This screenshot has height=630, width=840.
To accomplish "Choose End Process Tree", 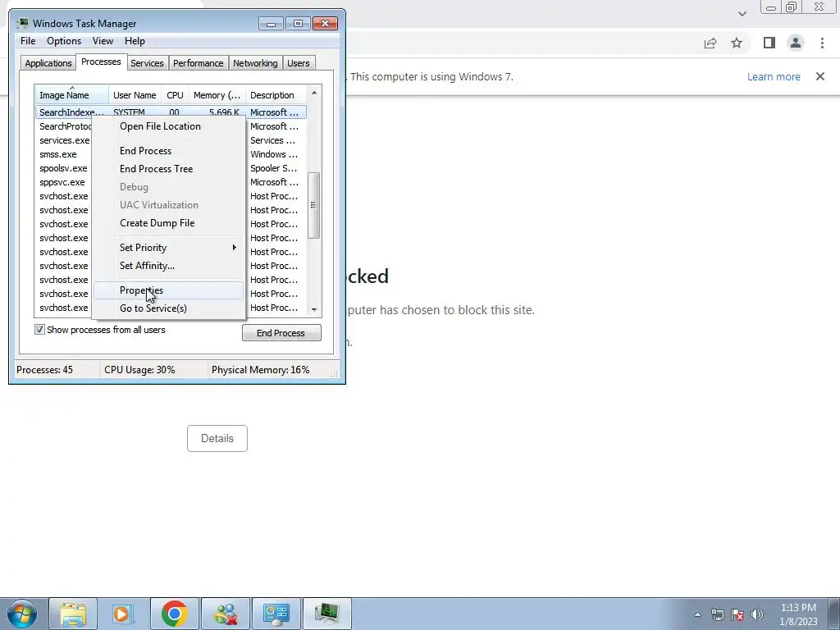I will pos(169,169).
